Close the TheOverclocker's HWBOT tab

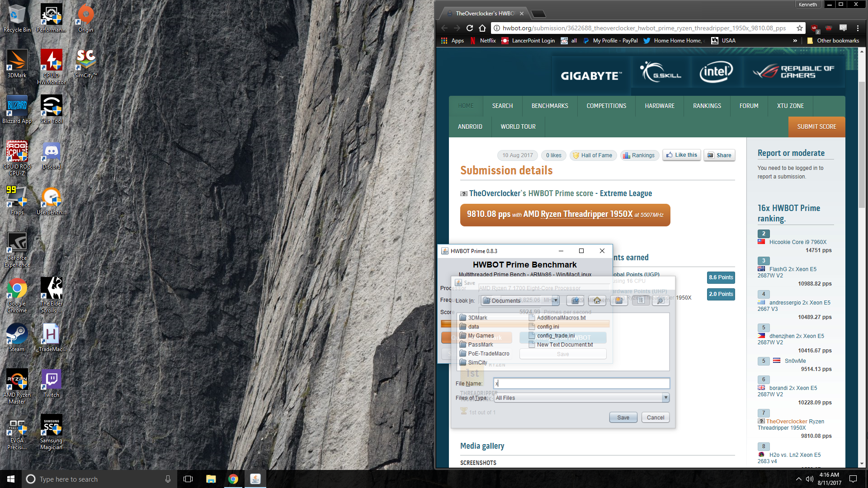pos(522,14)
